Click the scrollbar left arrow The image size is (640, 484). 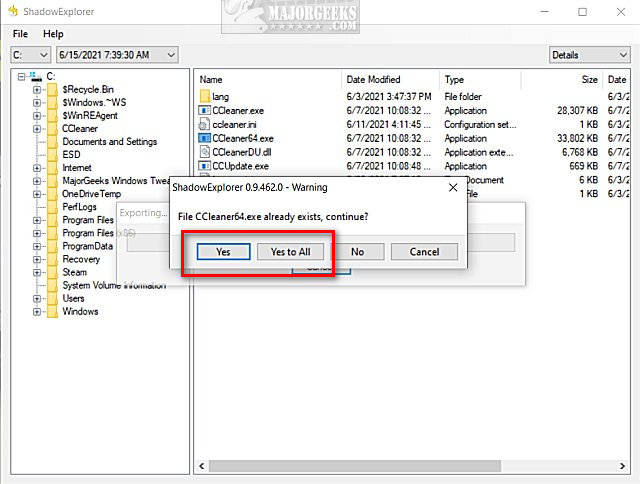pyautogui.click(x=202, y=466)
